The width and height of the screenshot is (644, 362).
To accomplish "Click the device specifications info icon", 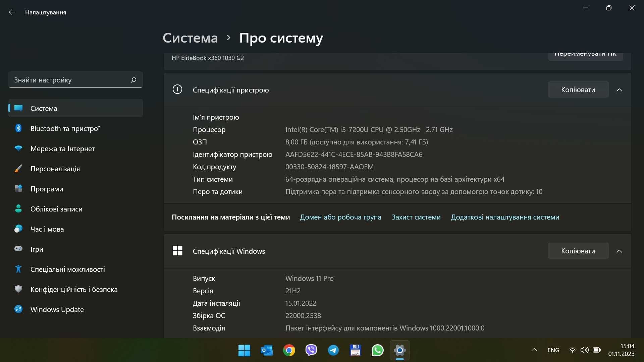I will pos(177,89).
